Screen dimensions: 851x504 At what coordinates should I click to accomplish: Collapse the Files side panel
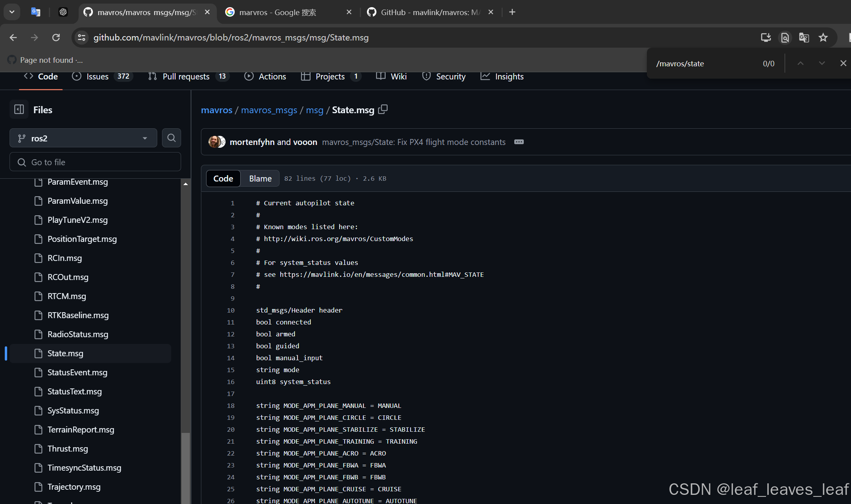point(19,110)
